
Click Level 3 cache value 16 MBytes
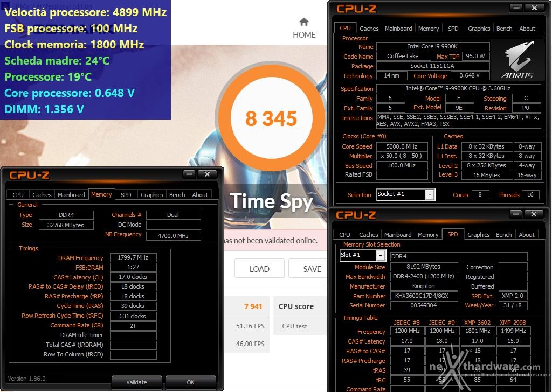pos(487,175)
